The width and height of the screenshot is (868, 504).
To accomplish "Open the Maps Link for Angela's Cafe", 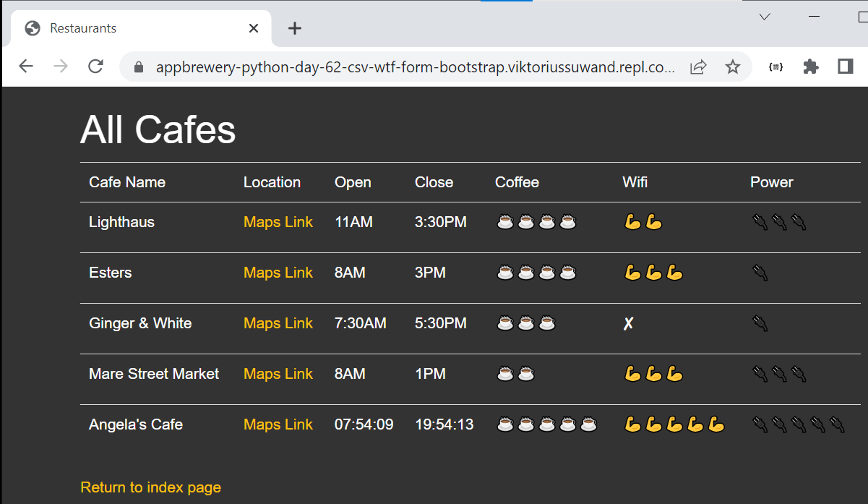I will (x=278, y=424).
